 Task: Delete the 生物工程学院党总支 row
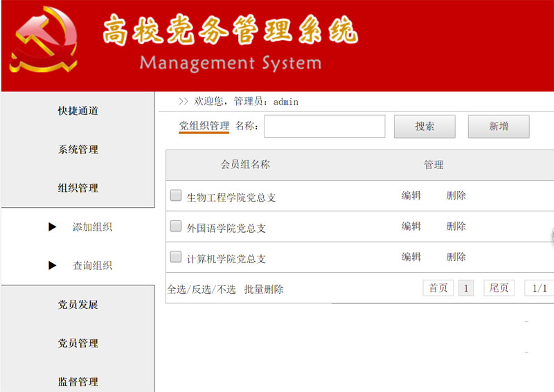456,195
